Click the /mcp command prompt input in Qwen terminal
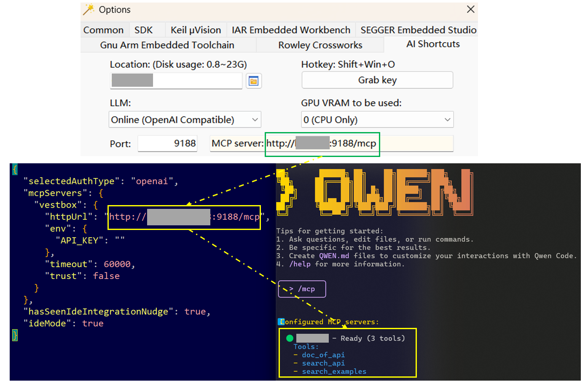The height and width of the screenshot is (384, 588). (302, 289)
